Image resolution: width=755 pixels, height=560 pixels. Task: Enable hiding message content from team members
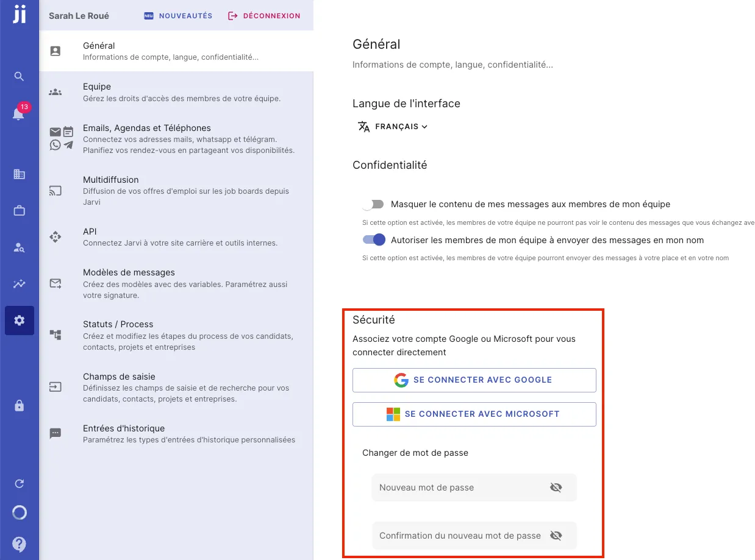(x=373, y=204)
